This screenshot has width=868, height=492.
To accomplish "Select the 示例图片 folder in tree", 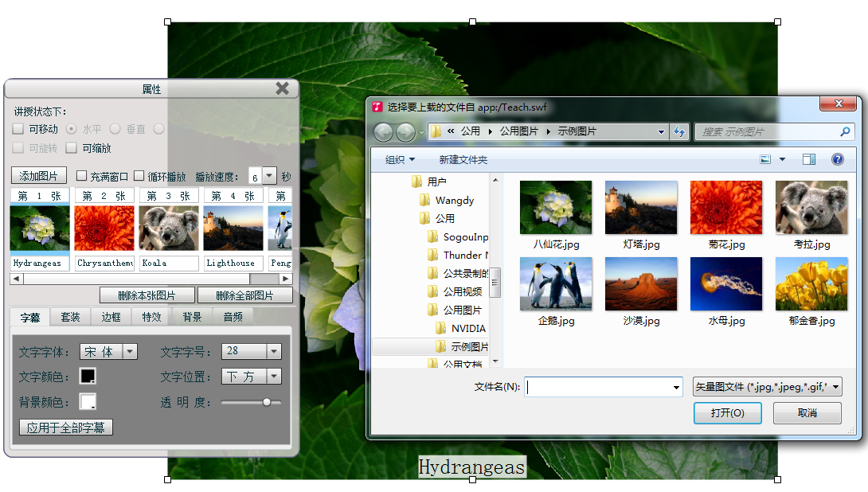I will (469, 347).
